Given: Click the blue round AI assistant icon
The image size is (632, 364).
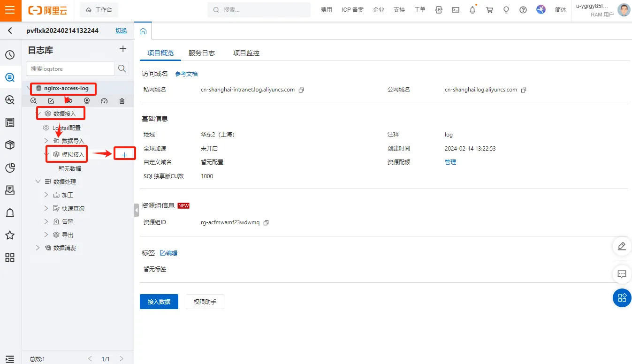Looking at the screenshot, I should tap(541, 10).
